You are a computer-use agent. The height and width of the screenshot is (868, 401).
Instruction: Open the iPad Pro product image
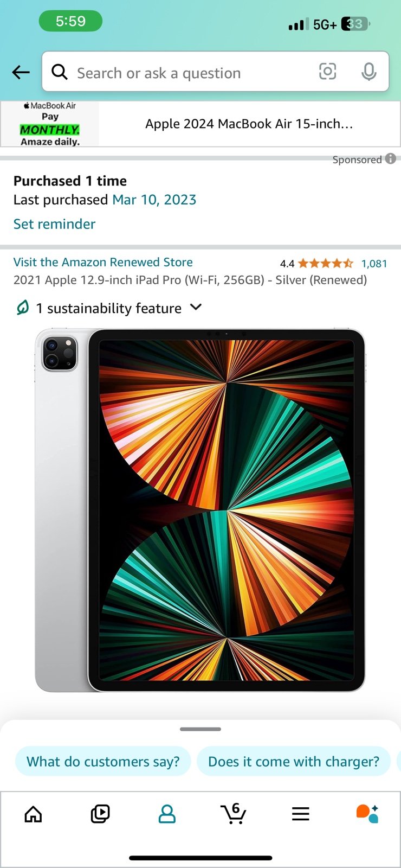(x=200, y=510)
